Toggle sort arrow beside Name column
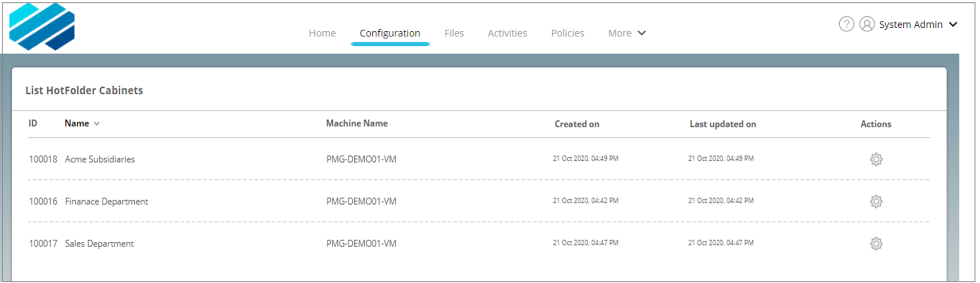 coord(97,124)
